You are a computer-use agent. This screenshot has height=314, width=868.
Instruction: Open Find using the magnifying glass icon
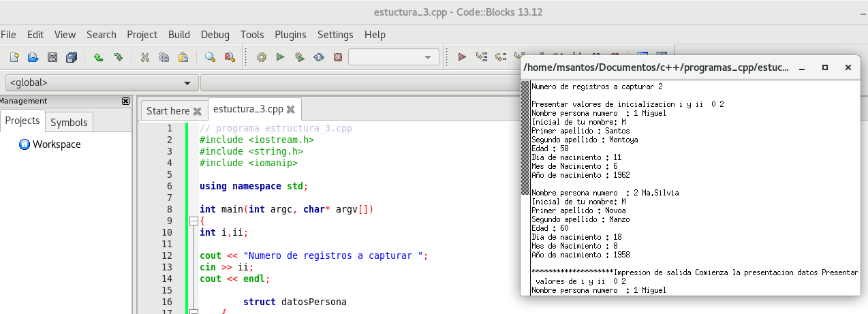(210, 58)
